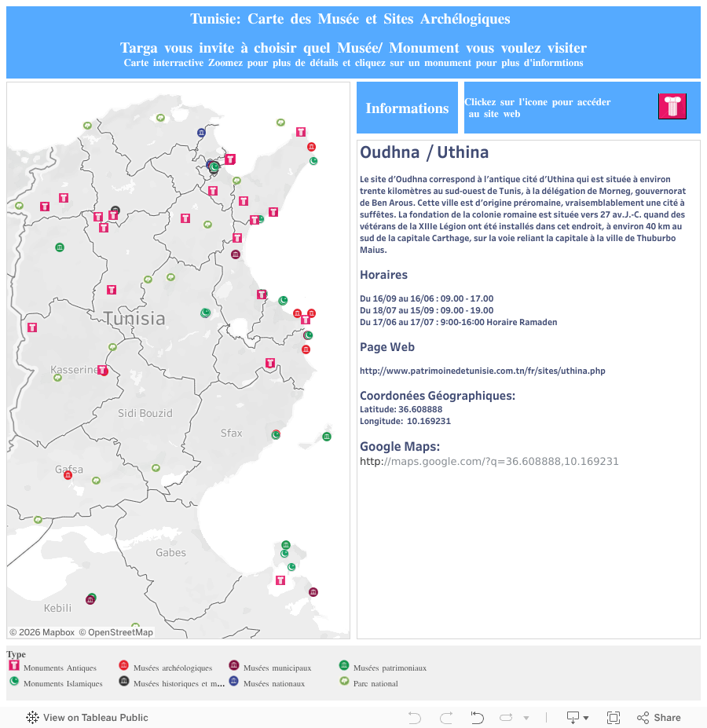Open the OpenStreetMap attribution link
Image resolution: width=707 pixels, height=728 pixels.
115,632
